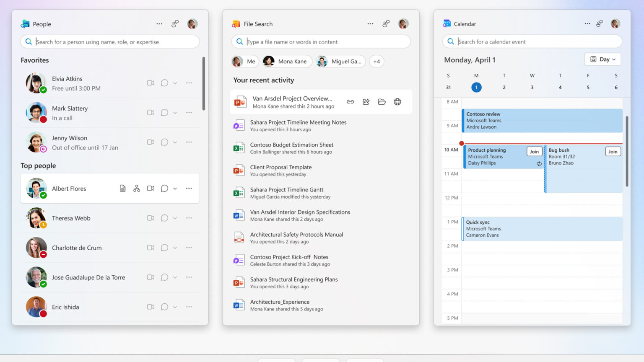This screenshot has height=362, width=644.
Task: Filter files by Me chip
Action: pos(245,62)
